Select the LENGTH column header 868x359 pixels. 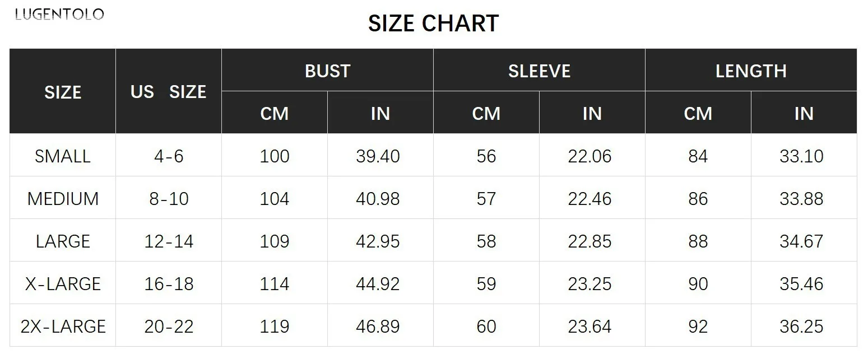point(751,71)
